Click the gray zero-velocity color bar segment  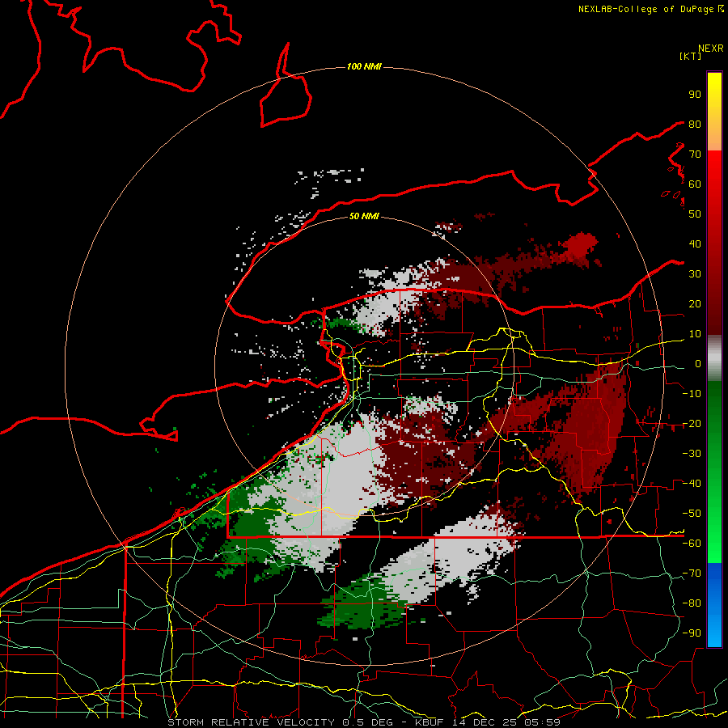(714, 358)
